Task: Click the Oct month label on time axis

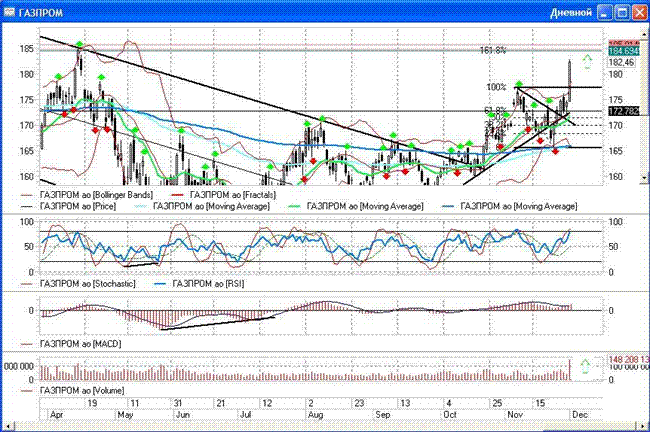Action: 450,415
